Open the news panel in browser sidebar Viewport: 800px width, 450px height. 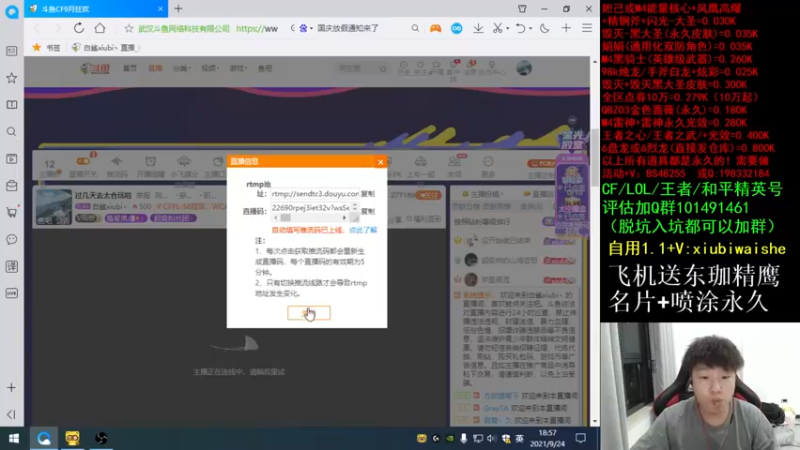click(12, 51)
